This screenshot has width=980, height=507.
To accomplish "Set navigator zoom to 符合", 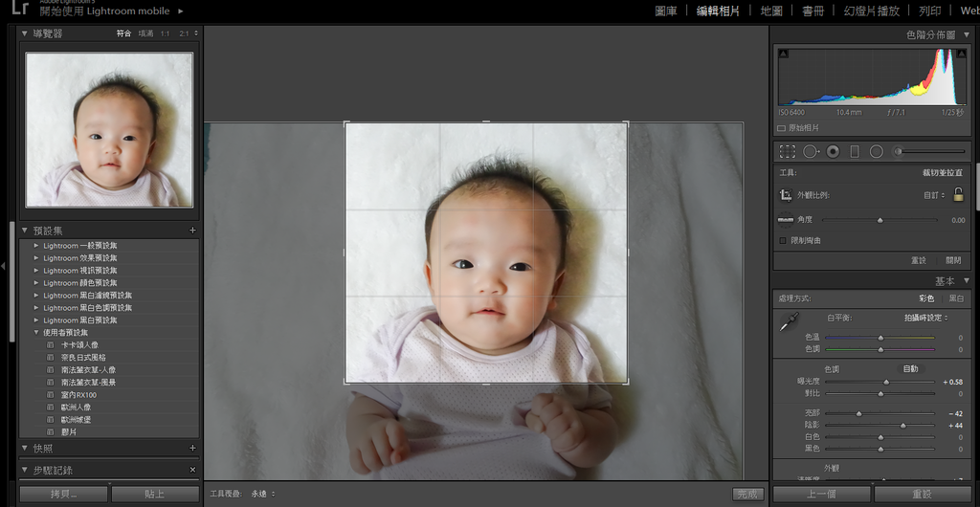I will (x=123, y=33).
